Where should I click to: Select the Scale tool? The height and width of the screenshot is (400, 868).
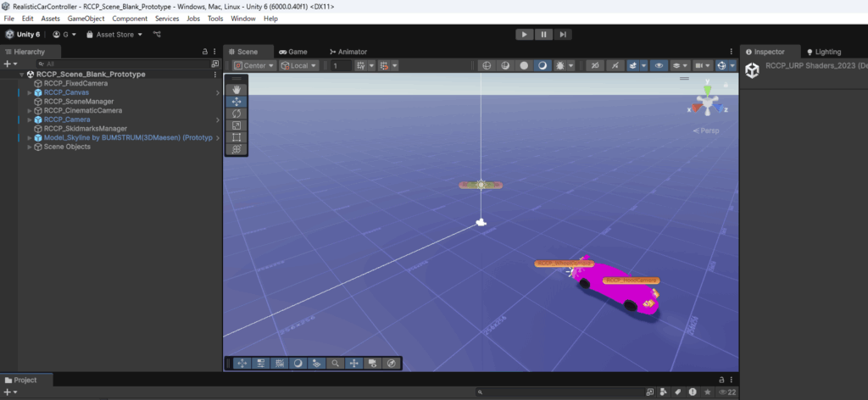click(236, 125)
